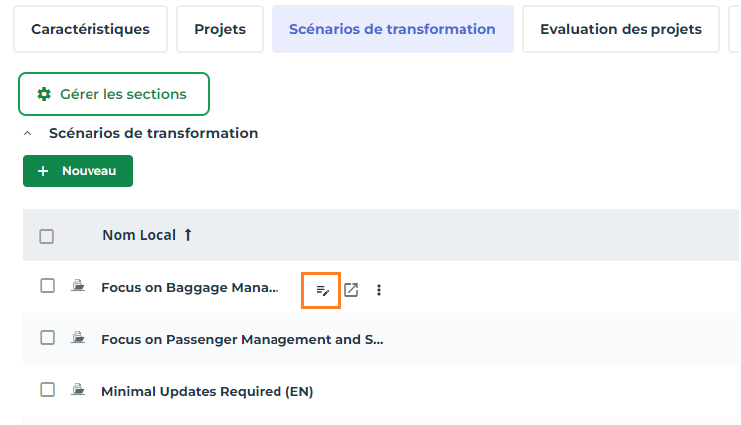Click the edit icon for Focus on Baggage row
Viewport: 741px width, 425px height.
pyautogui.click(x=322, y=290)
